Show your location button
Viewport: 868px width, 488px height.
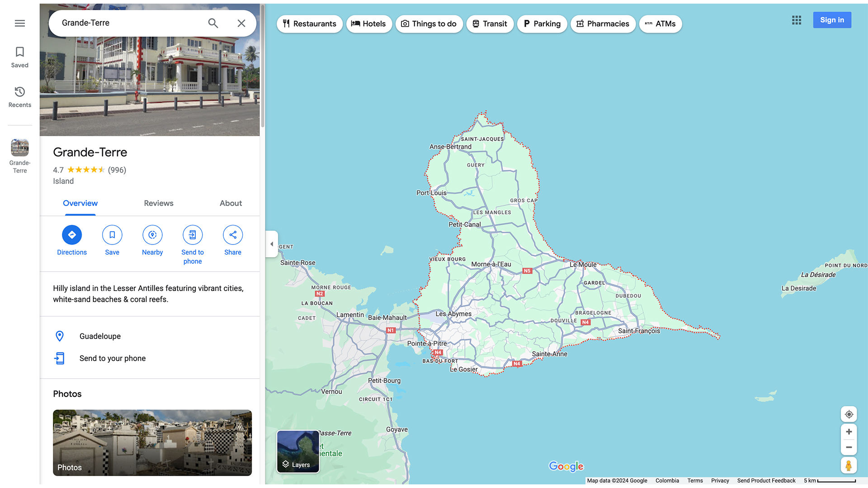click(849, 414)
